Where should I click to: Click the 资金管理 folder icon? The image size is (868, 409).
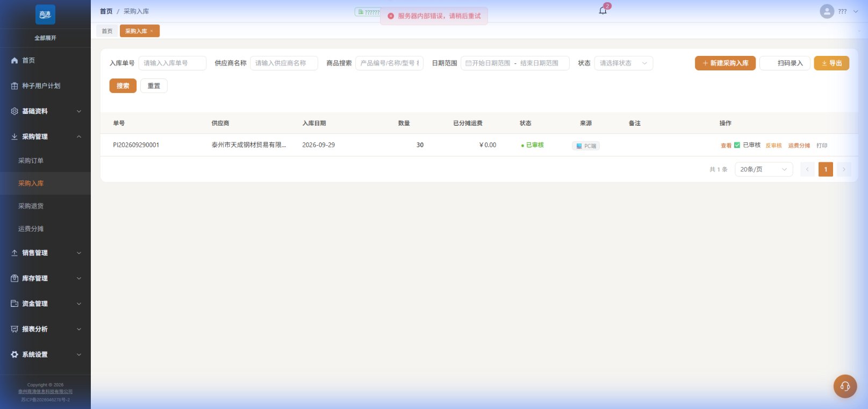click(x=15, y=304)
